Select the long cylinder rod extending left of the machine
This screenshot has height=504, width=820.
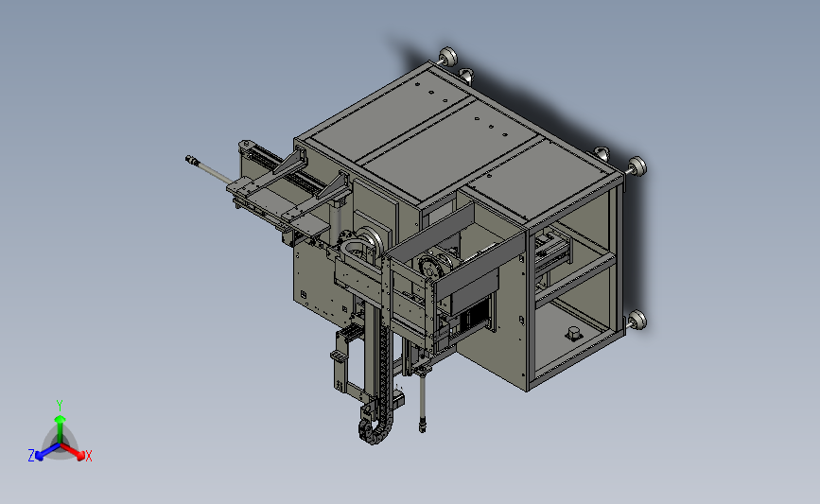[x=209, y=168]
